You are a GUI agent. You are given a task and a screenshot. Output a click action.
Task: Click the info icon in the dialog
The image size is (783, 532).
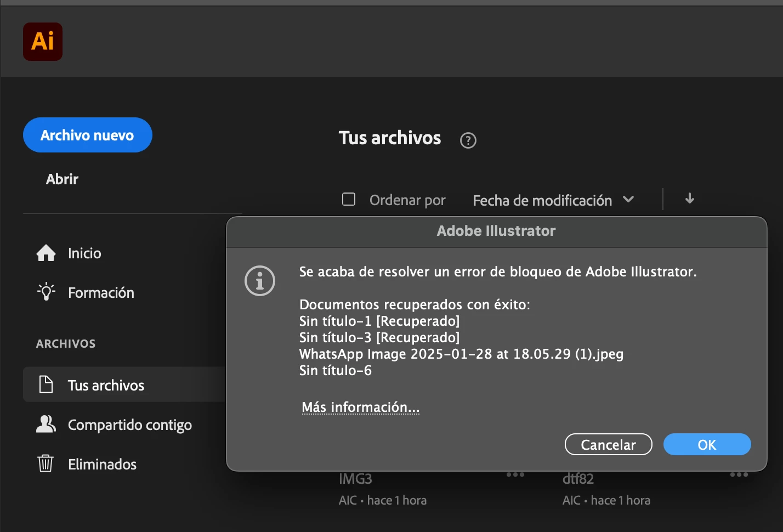point(260,281)
